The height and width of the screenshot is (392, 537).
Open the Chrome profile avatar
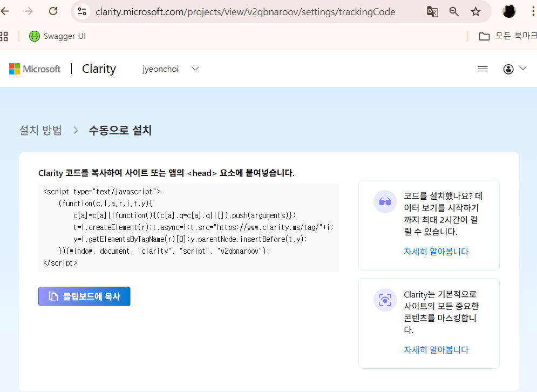509,11
